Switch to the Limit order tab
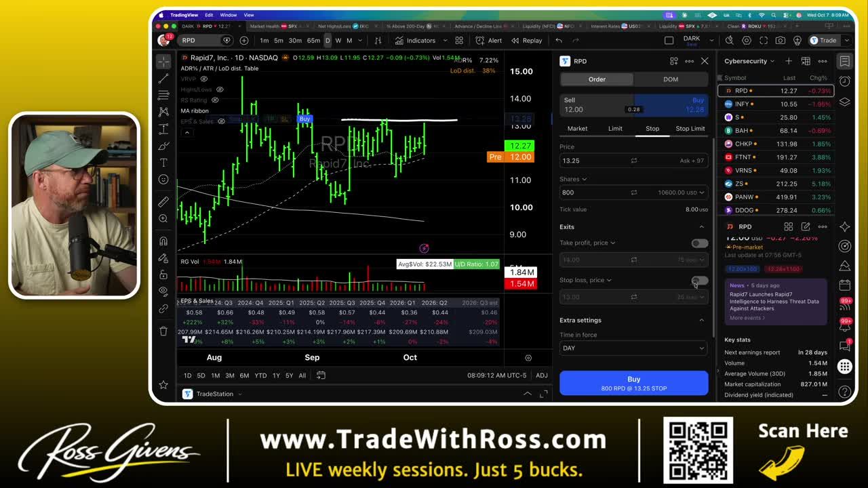The image size is (868, 488). click(615, 129)
